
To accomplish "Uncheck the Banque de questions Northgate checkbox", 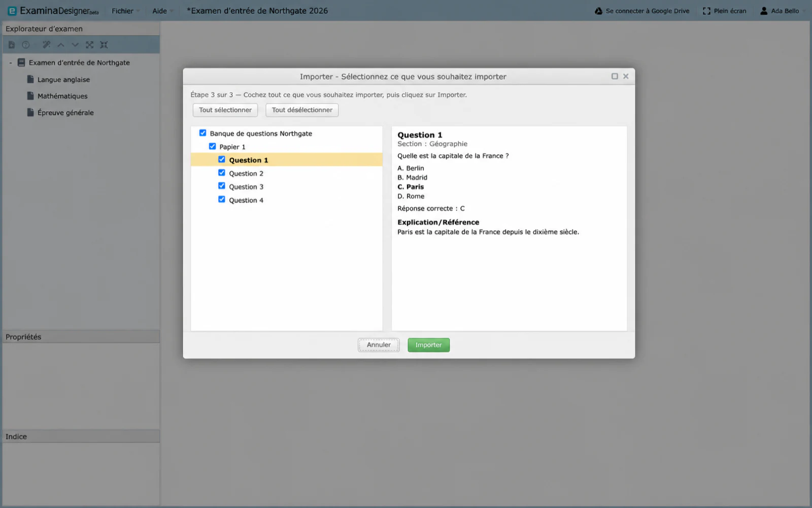I will pos(202,133).
